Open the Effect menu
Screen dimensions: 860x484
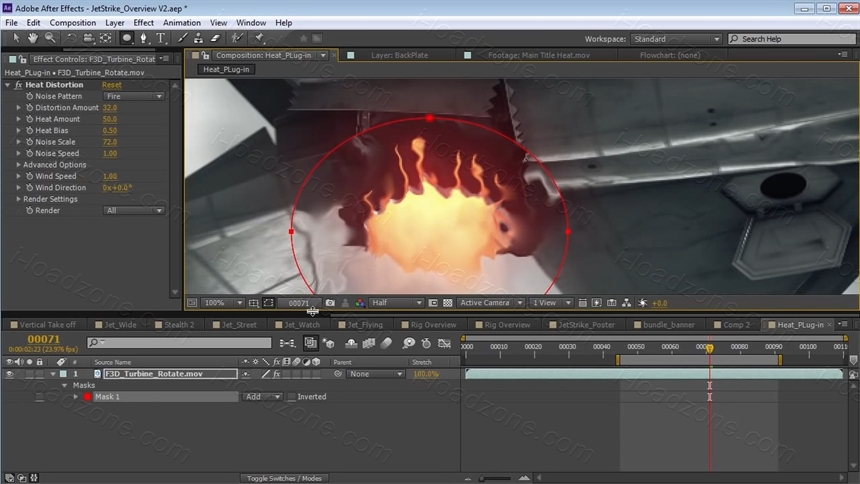[x=143, y=22]
